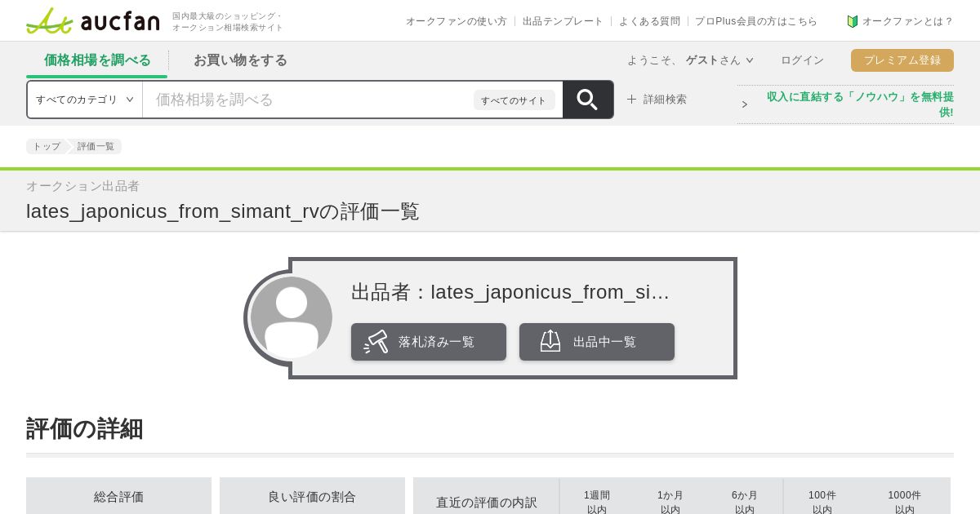This screenshot has width=980, height=514.
Task: Click the 1か月以内 column header
Action: click(670, 502)
